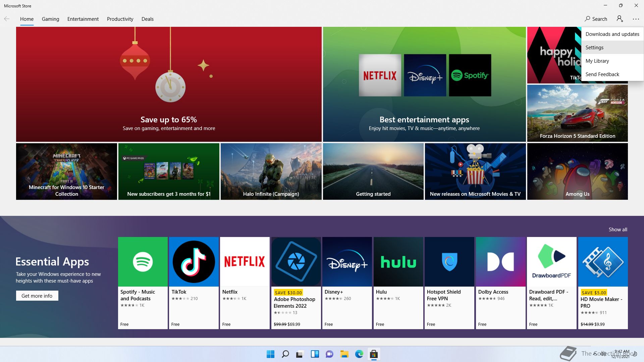Choose Send Feedback from the menu
The image size is (644, 362).
click(x=612, y=74)
